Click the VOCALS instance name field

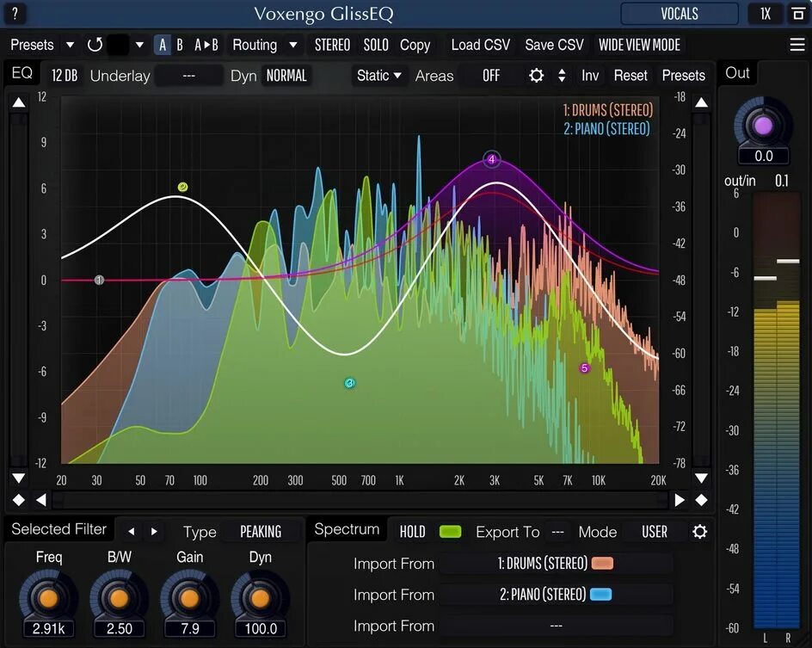[x=680, y=14]
